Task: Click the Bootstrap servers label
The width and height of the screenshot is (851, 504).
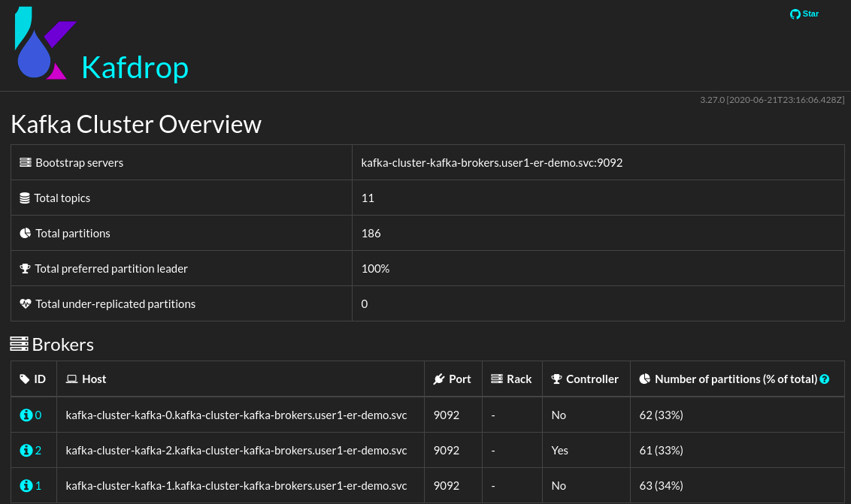Action: pos(79,163)
